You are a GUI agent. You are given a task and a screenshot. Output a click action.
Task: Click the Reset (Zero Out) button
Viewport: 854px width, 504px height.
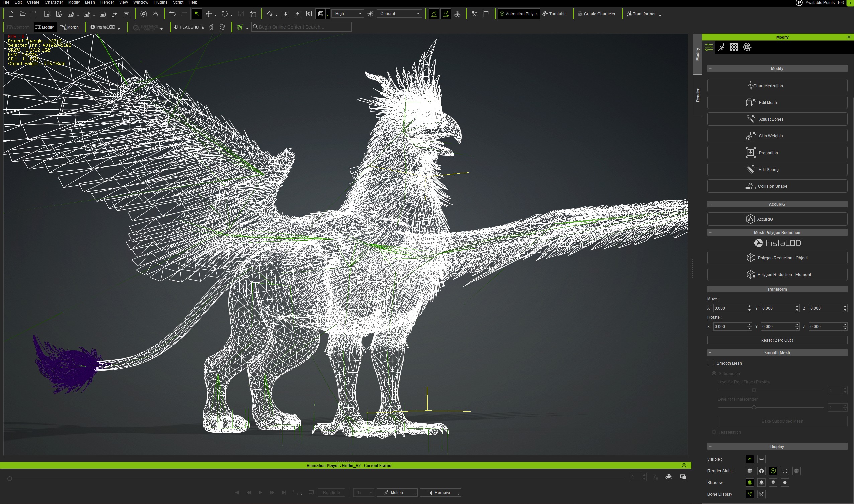777,340
